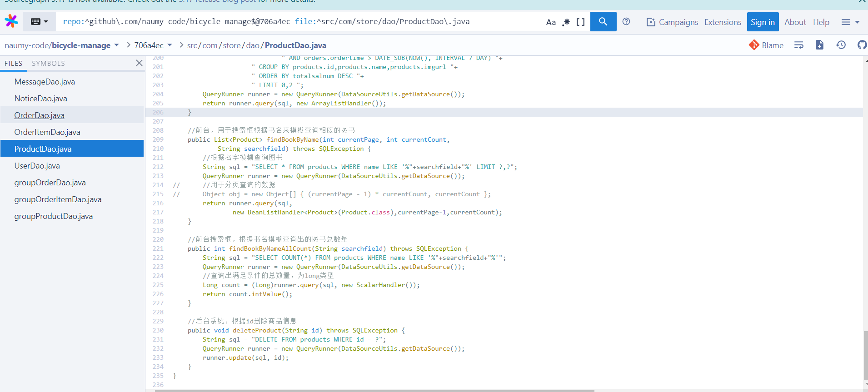Click line number 209
Image resolution: width=868 pixels, height=392 pixels.
tap(158, 139)
